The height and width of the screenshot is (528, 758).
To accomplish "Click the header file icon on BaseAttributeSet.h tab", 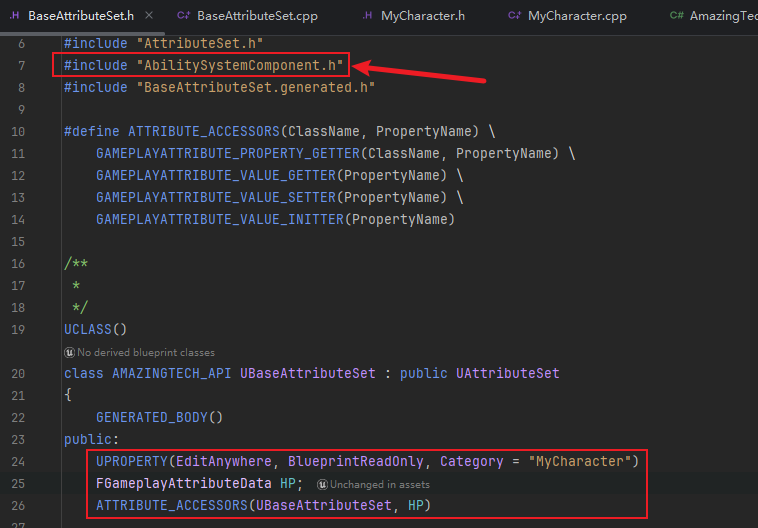I will tap(14, 16).
